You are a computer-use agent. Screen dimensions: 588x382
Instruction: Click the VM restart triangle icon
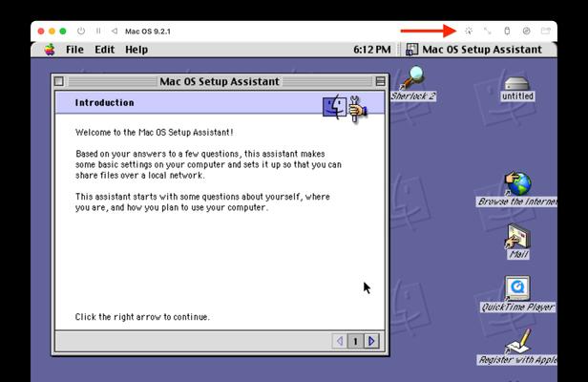point(115,32)
